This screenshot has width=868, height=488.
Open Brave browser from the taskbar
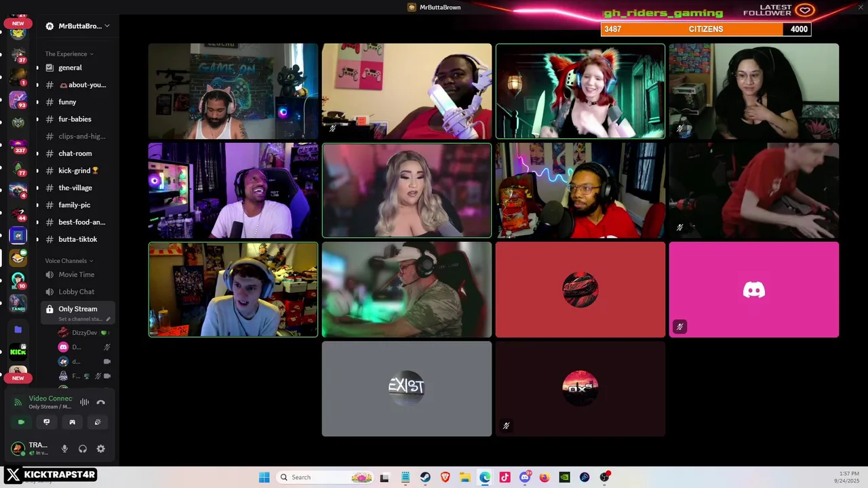[x=445, y=477]
